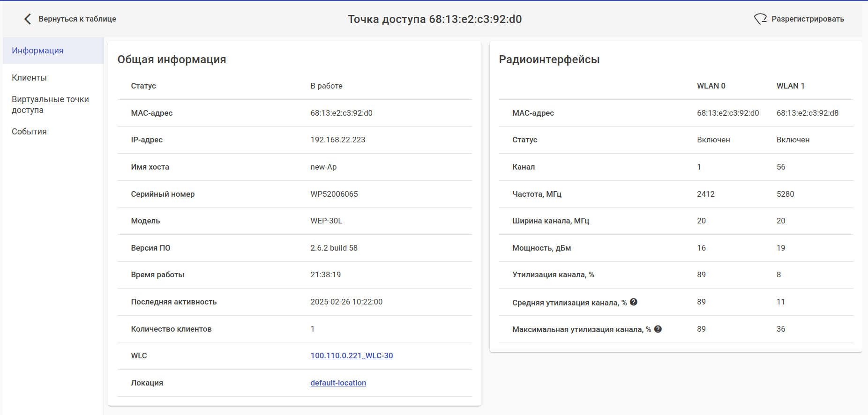Click the WLAN 0 column header

711,86
